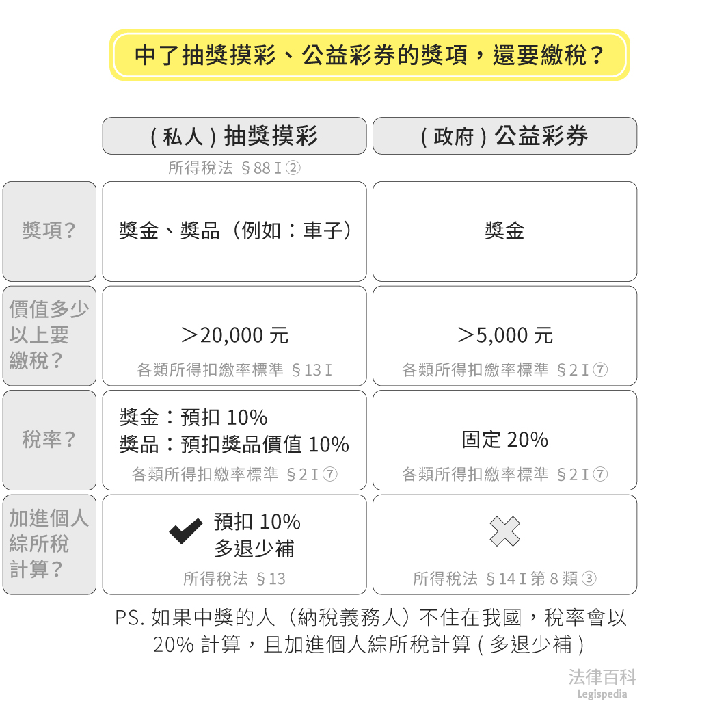
Task: Select the (政府) 公益彩券 column header
Action: pyautogui.click(x=504, y=136)
